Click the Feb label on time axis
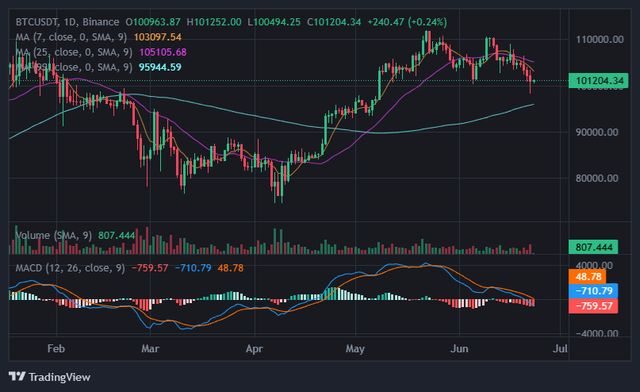The width and height of the screenshot is (640, 392). tap(56, 349)
